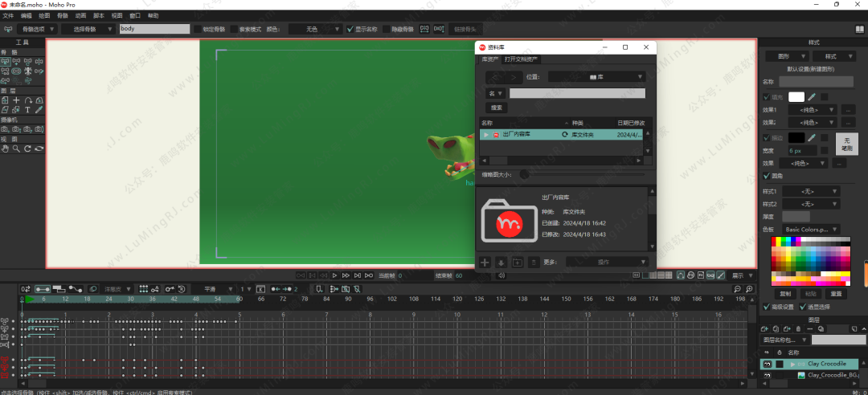Select the magnifier Zoom tool
Image resolution: width=868 pixels, height=395 pixels.
click(x=16, y=149)
